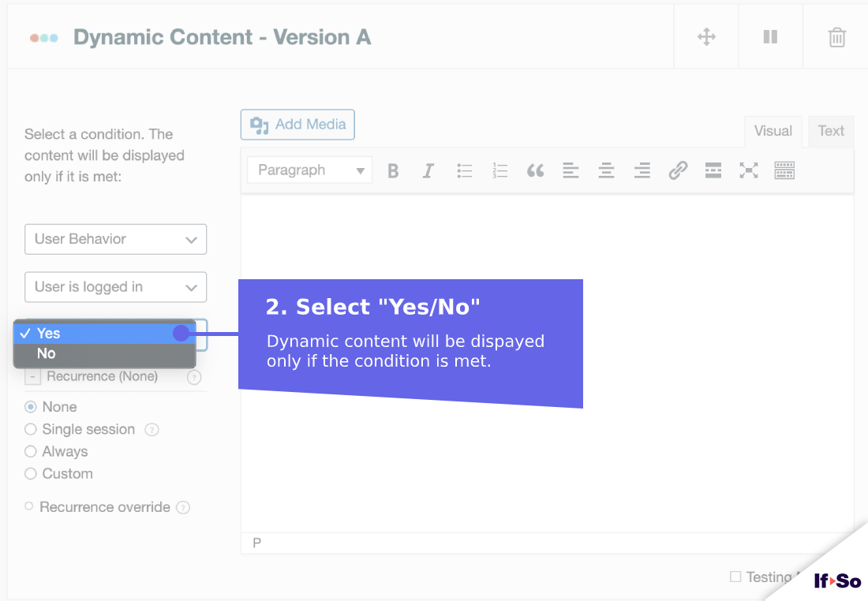This screenshot has height=601, width=868.
Task: Open the keyboard shortcuts toolbar toggle
Action: (784, 170)
